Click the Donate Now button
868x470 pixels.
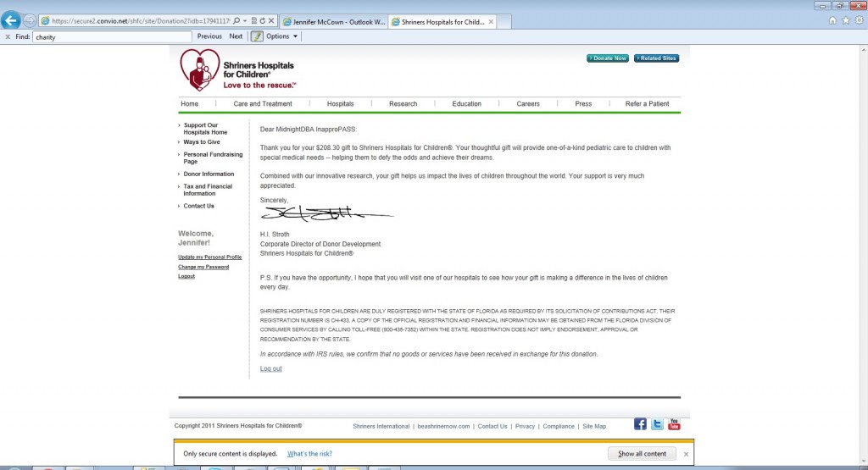608,58
